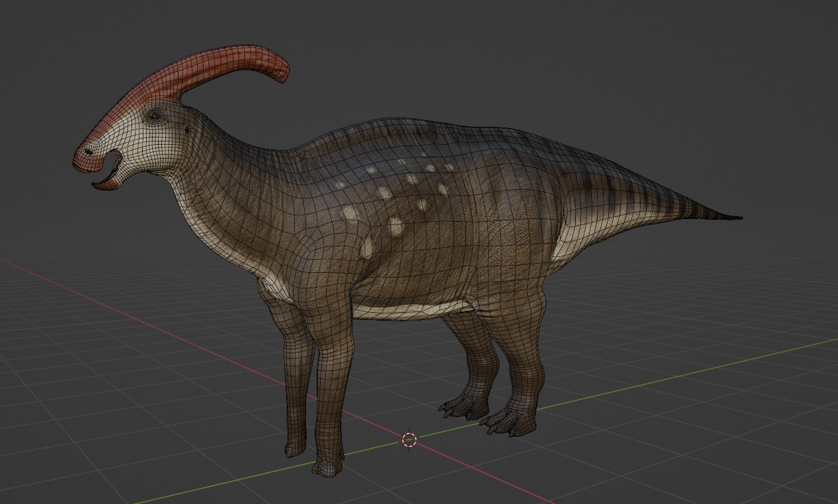The image size is (838, 504).
Task: Click the 3D cursor at the world origin
Action: [410, 440]
